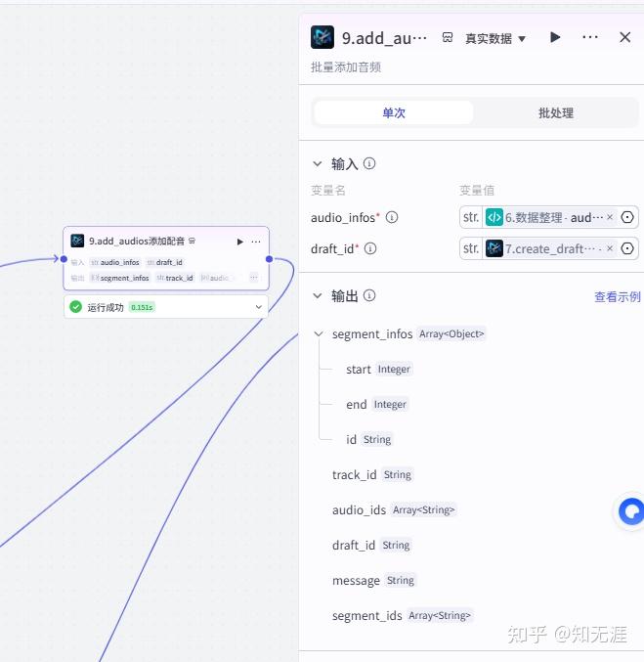Switch to the 单次 tab
Screen dimensions: 644x662
tap(393, 112)
